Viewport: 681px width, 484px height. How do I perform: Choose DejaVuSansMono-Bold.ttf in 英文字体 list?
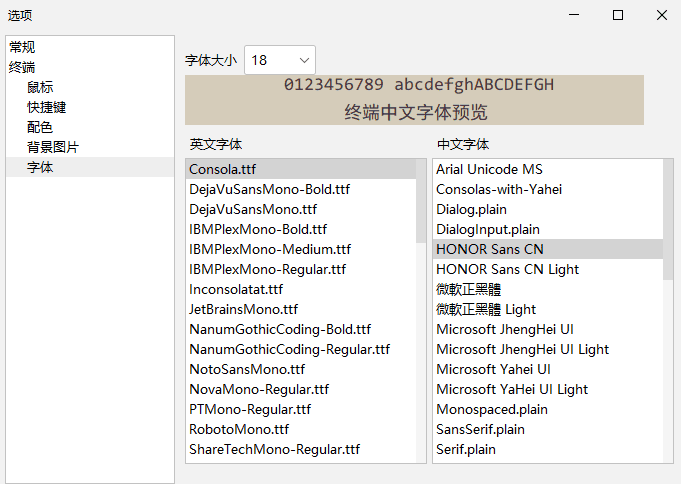[x=301, y=189]
